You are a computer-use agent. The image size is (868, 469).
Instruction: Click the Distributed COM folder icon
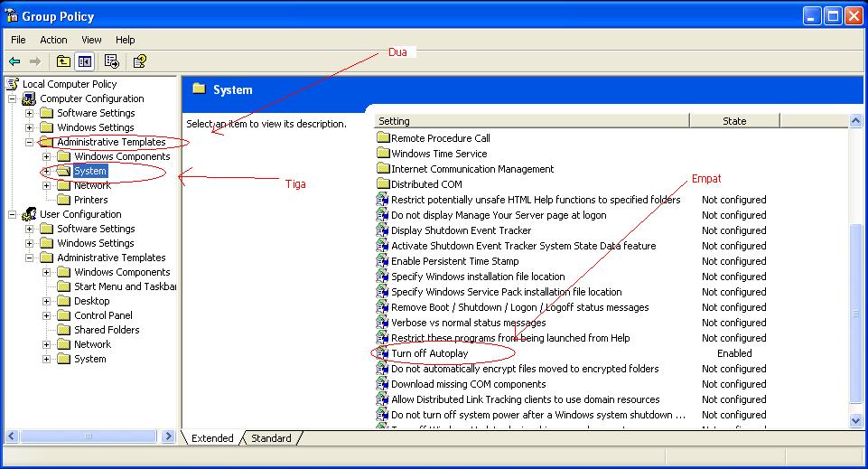383,183
